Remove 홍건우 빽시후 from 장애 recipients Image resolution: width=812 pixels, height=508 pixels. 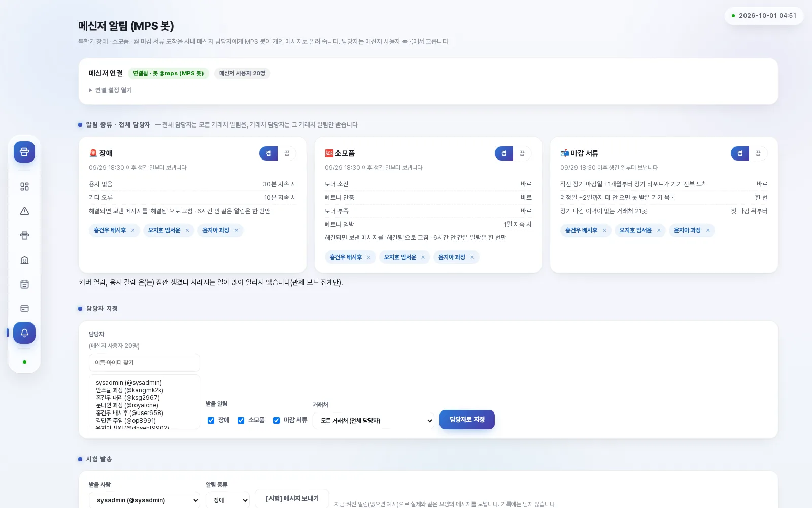pos(133,230)
